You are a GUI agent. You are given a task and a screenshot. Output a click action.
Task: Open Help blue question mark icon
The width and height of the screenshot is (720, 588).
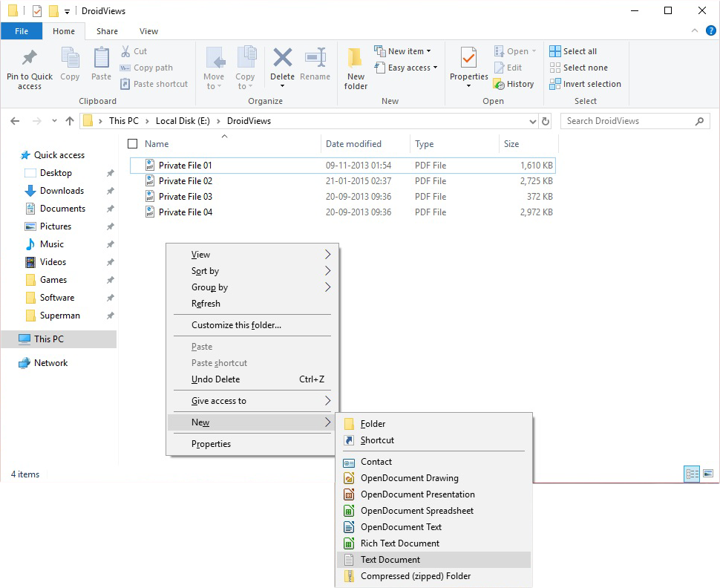[x=711, y=30]
